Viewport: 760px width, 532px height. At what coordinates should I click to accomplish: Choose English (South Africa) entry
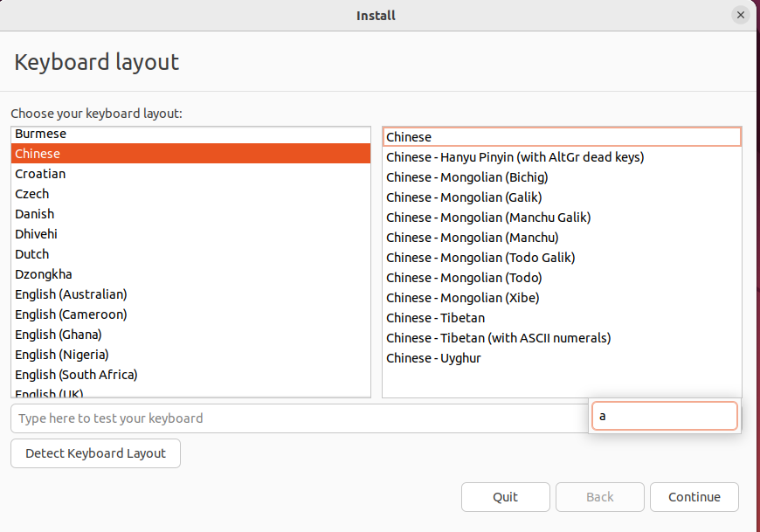pyautogui.click(x=190, y=375)
